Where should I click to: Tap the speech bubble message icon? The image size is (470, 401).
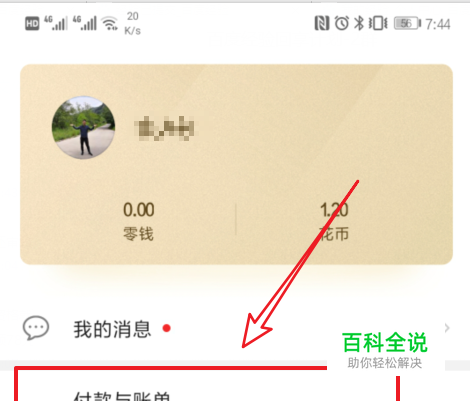coord(36,328)
